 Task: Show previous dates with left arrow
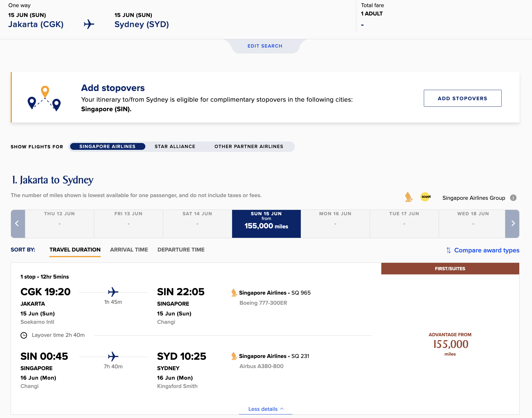pos(17,224)
